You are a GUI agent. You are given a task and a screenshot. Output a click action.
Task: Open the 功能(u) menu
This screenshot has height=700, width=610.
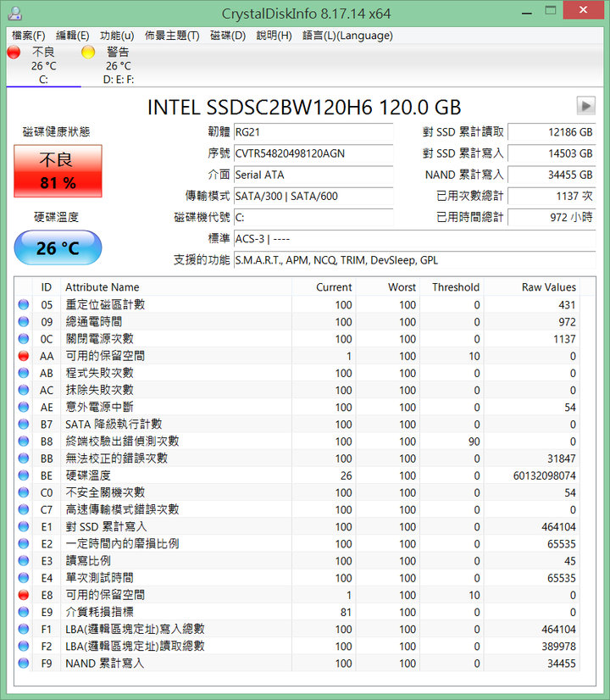tap(117, 36)
